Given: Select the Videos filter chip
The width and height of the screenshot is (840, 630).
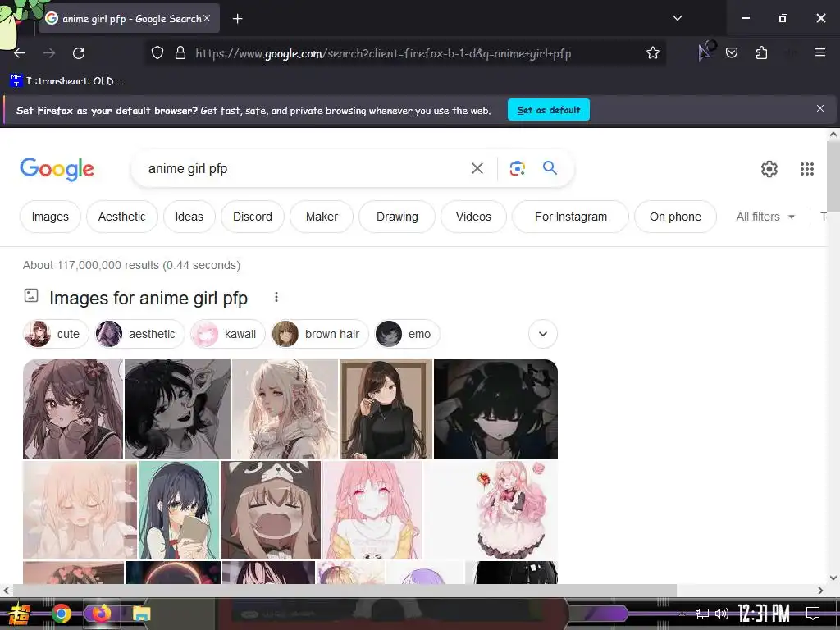Looking at the screenshot, I should (473, 217).
